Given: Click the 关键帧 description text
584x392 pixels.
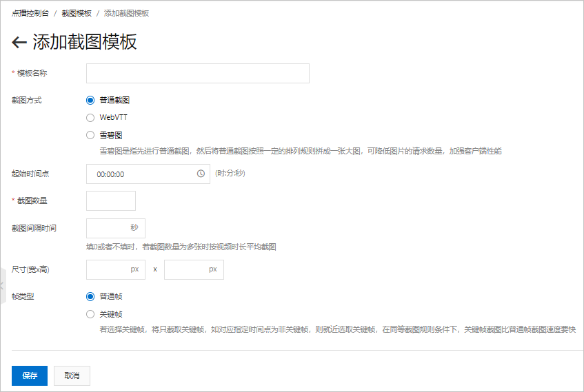Looking at the screenshot, I should 338,329.
